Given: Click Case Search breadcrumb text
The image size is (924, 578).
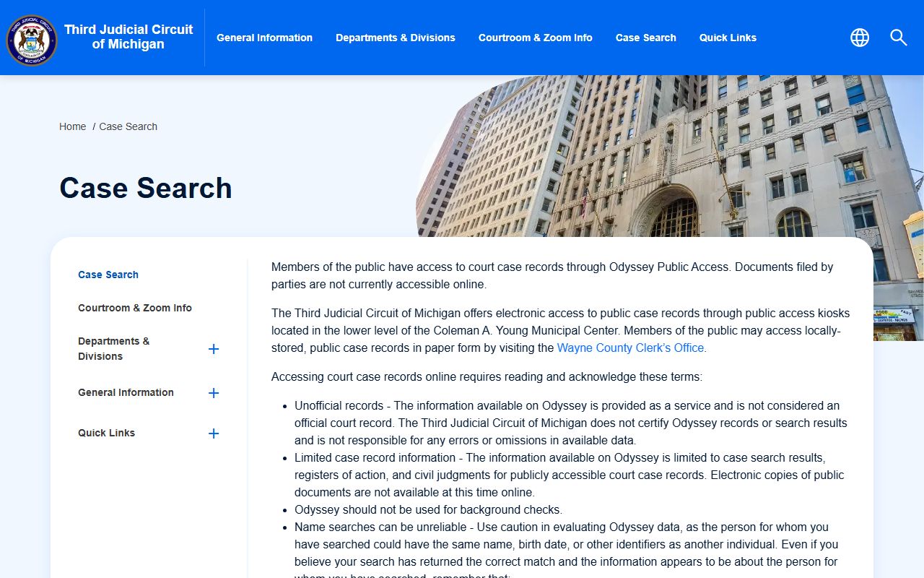Looking at the screenshot, I should tap(128, 126).
